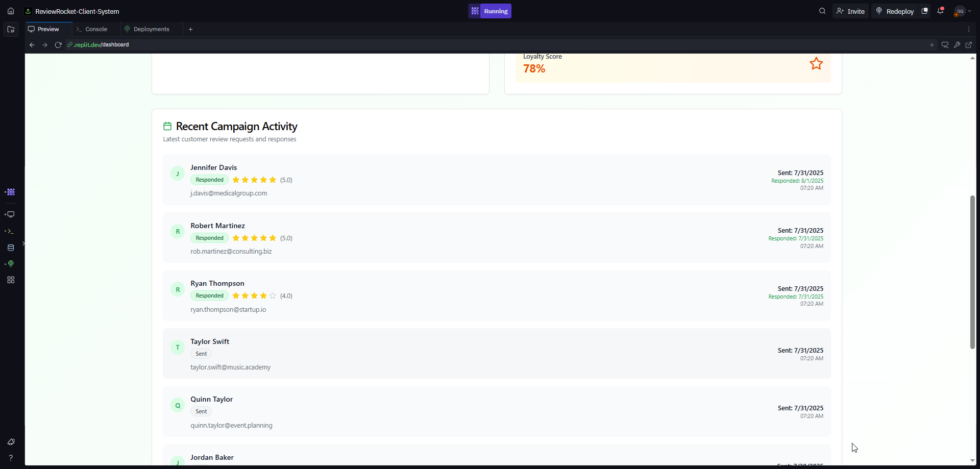Open the webview monitor icon in sidebar
The image size is (980, 469).
pos(11,215)
